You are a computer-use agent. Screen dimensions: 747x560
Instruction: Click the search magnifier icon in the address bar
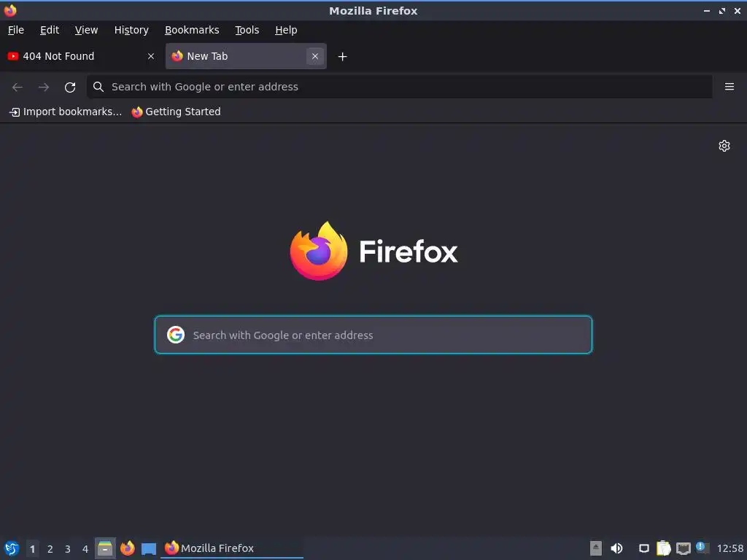(x=98, y=87)
